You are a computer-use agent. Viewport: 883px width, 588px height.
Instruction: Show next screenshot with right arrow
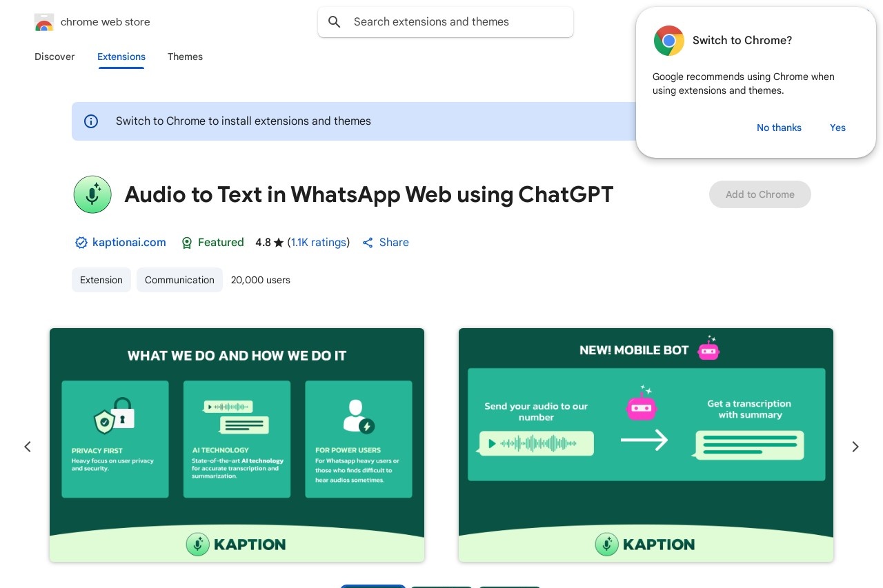pos(855,447)
